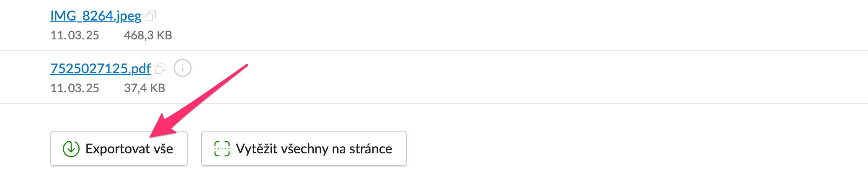Image resolution: width=868 pixels, height=176 pixels.
Task: Copy icon next to 7525027125.pdf
Action: [160, 69]
